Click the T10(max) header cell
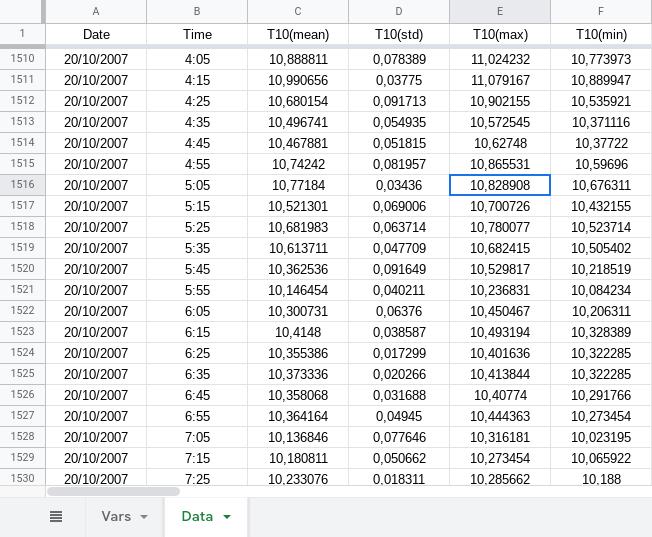The image size is (652, 537). 500,34
